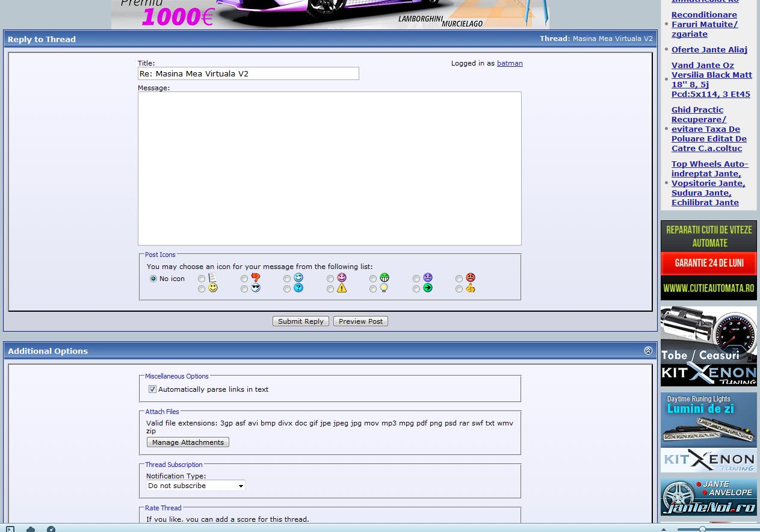
Task: Click the Preview Post button
Action: pos(360,321)
